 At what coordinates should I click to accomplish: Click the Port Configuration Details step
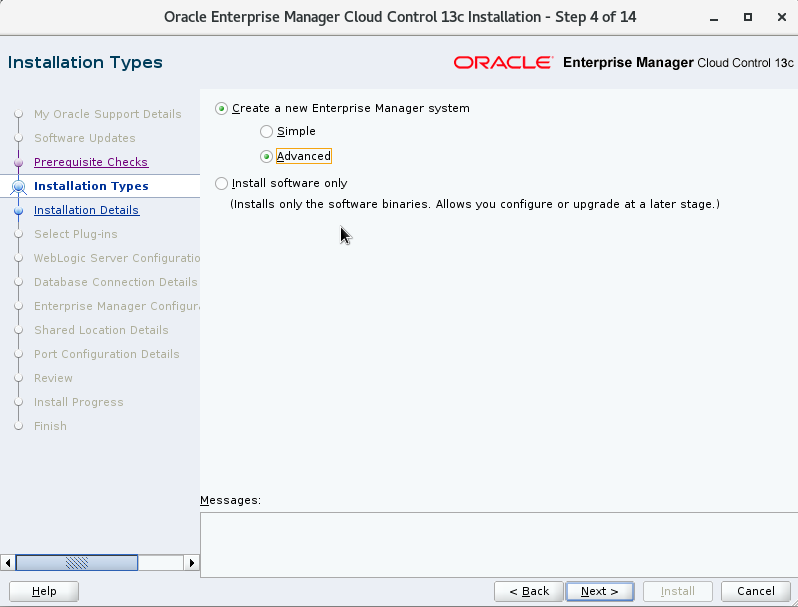point(106,354)
